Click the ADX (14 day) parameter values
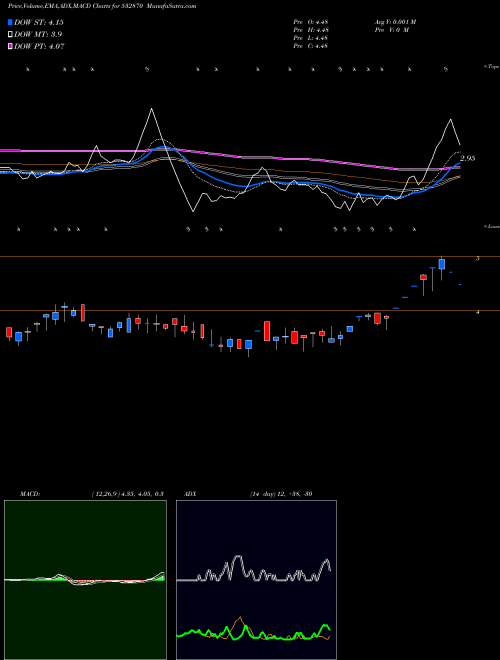The width and height of the screenshot is (500, 660). coord(281,494)
